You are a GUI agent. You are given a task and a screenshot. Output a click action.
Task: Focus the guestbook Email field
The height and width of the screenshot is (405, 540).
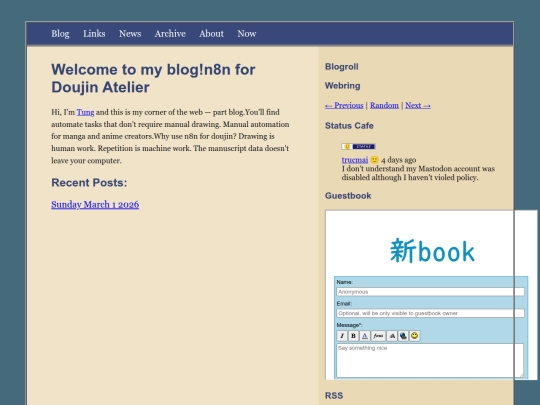(x=430, y=313)
